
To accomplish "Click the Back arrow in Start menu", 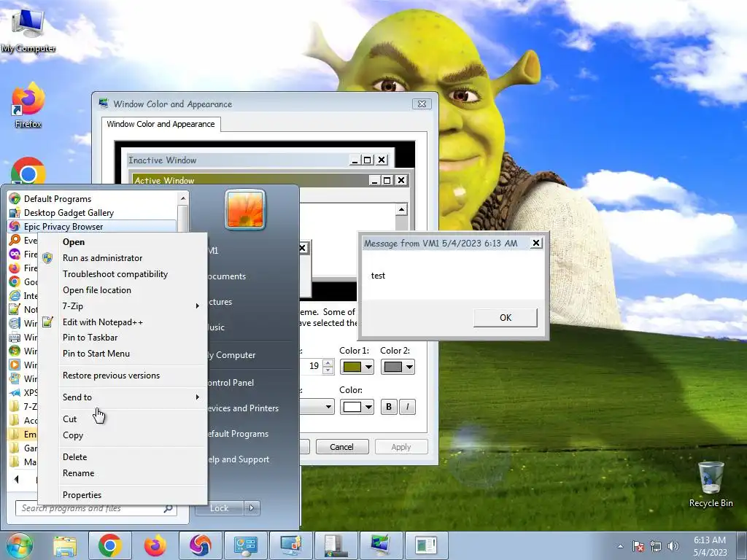I will point(17,479).
